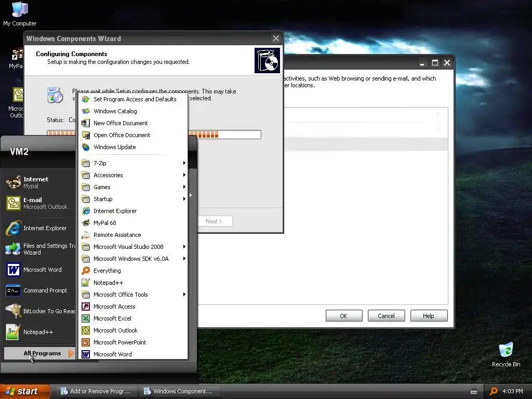Start Remote Assistance
532x399 pixels.
133,235
